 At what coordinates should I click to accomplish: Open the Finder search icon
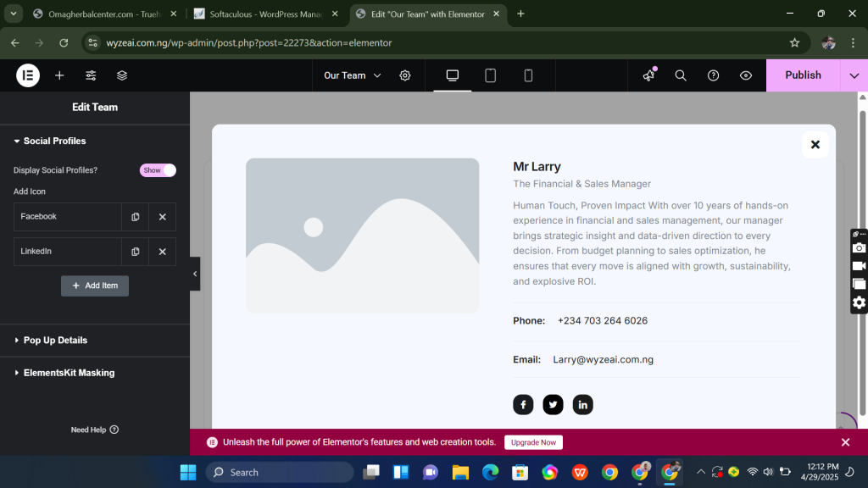(681, 75)
